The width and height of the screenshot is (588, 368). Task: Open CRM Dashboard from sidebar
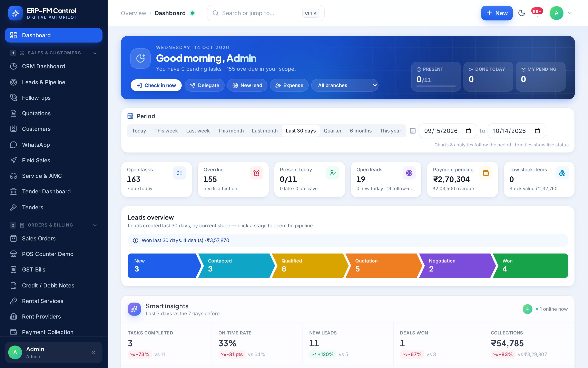54,66
